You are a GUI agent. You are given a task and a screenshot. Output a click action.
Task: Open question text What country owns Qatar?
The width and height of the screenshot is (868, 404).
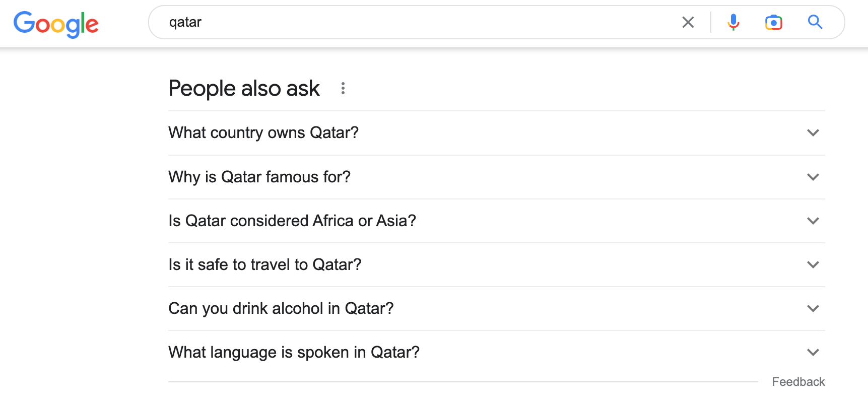pos(263,133)
